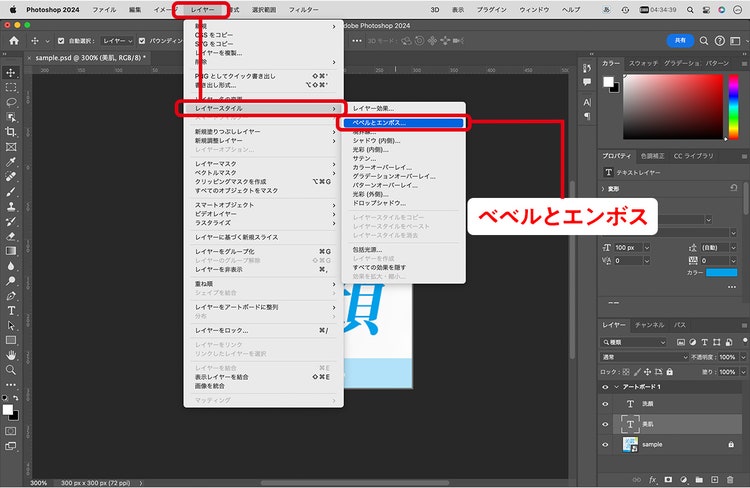Switch to the チャンネル tab
The height and width of the screenshot is (488, 750).
tap(650, 325)
